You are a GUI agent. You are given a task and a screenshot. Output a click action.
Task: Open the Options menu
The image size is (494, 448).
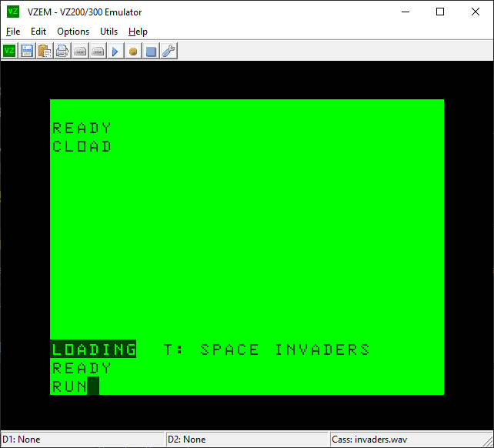pos(73,32)
